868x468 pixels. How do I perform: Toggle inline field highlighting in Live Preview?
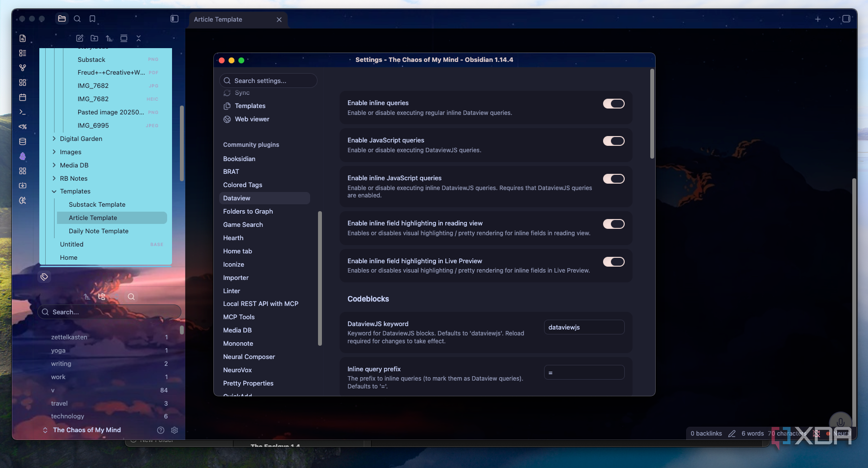click(614, 262)
